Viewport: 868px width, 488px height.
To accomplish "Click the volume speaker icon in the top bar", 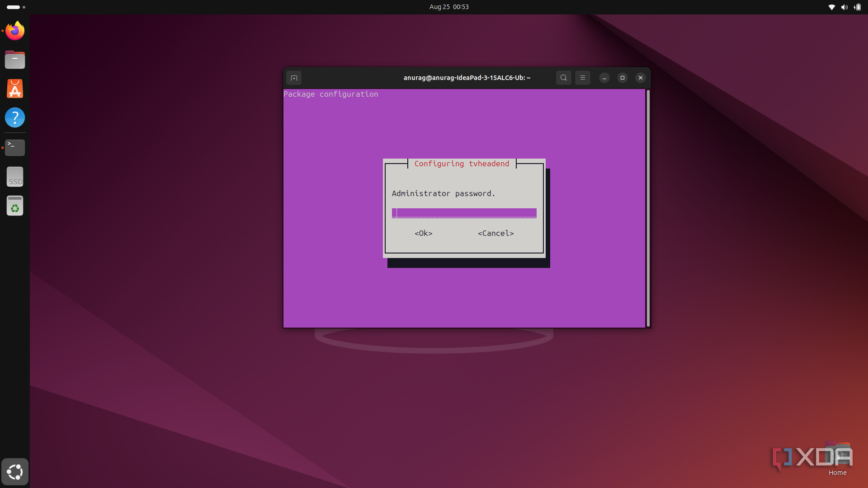I will pos(844,7).
